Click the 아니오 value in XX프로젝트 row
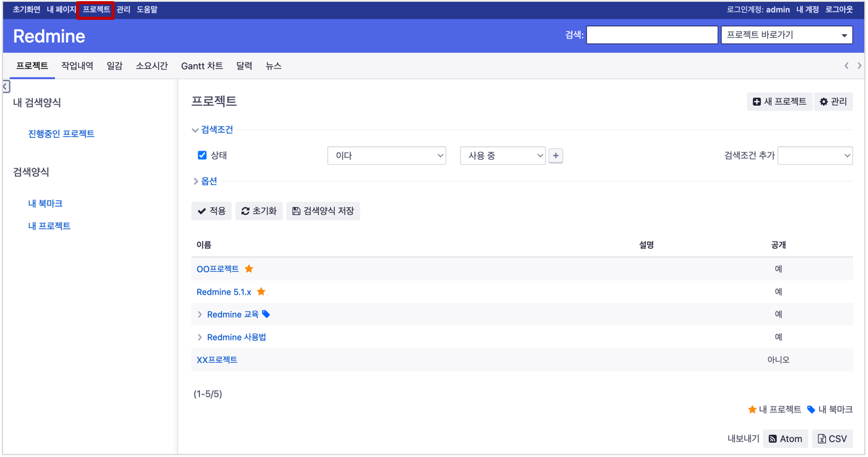Image resolution: width=868 pixels, height=457 pixels. point(778,360)
